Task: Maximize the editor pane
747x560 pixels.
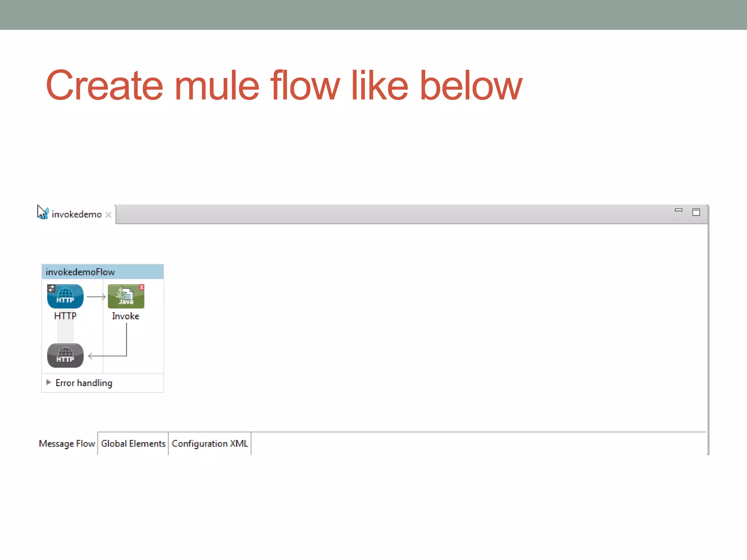Action: pos(696,212)
